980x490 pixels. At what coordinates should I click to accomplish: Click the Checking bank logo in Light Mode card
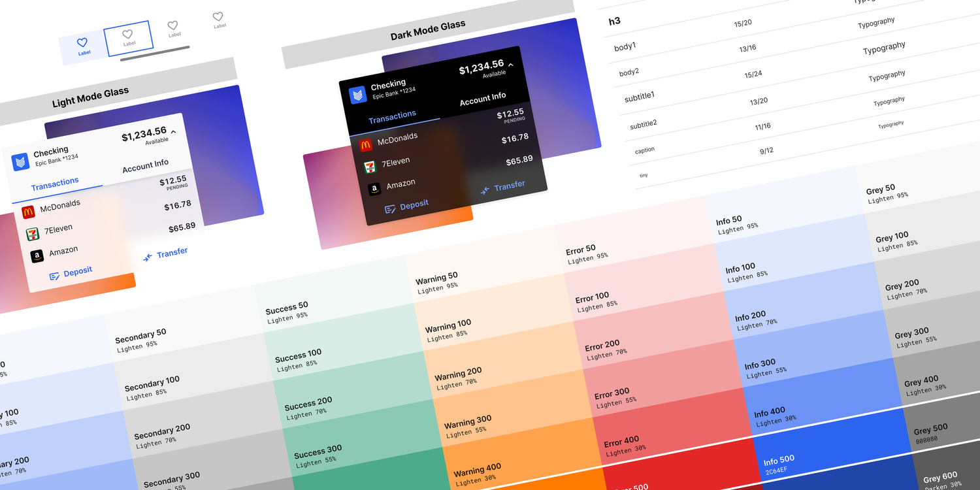coord(20,162)
